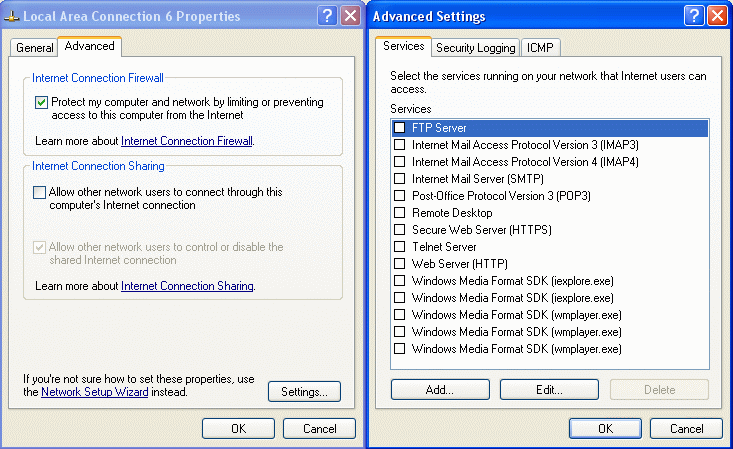Close the Advanced Settings dialog

tap(717, 16)
